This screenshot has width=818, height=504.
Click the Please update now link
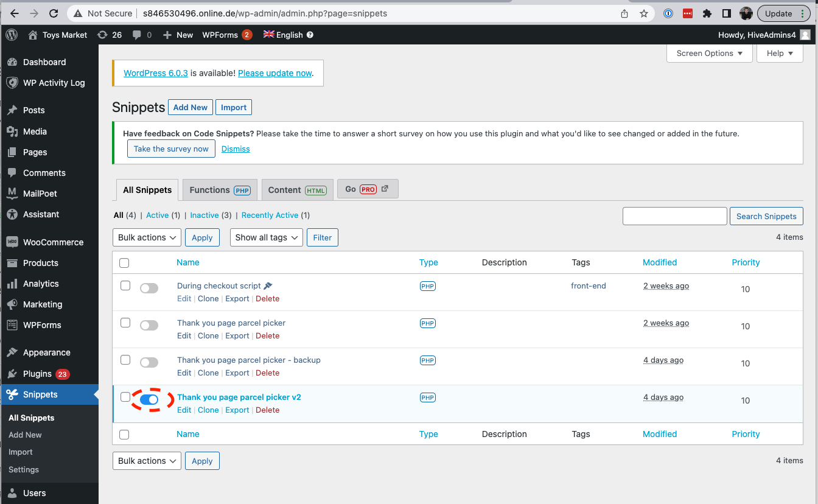pos(274,73)
